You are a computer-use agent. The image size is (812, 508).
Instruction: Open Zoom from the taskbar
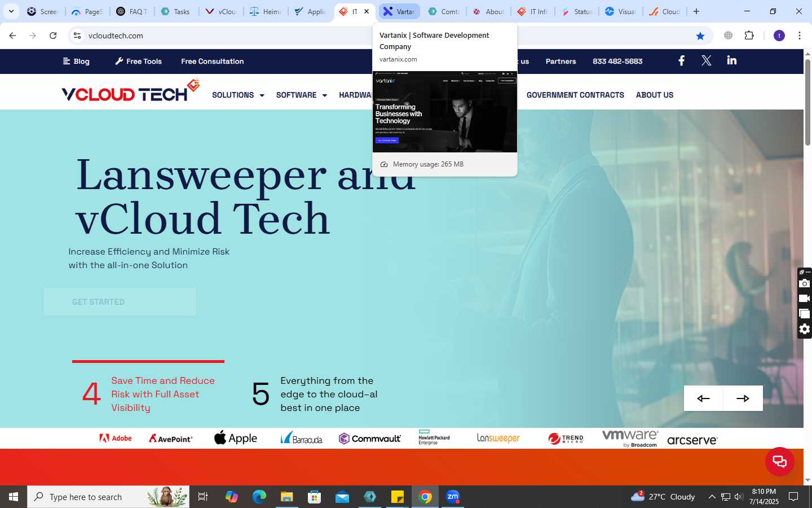(453, 497)
